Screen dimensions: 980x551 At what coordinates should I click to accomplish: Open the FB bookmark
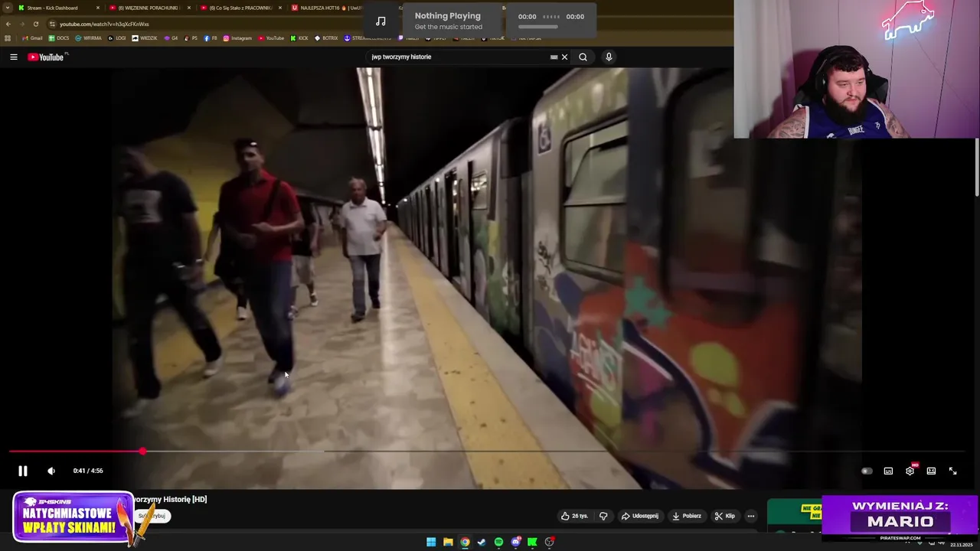[x=211, y=37]
